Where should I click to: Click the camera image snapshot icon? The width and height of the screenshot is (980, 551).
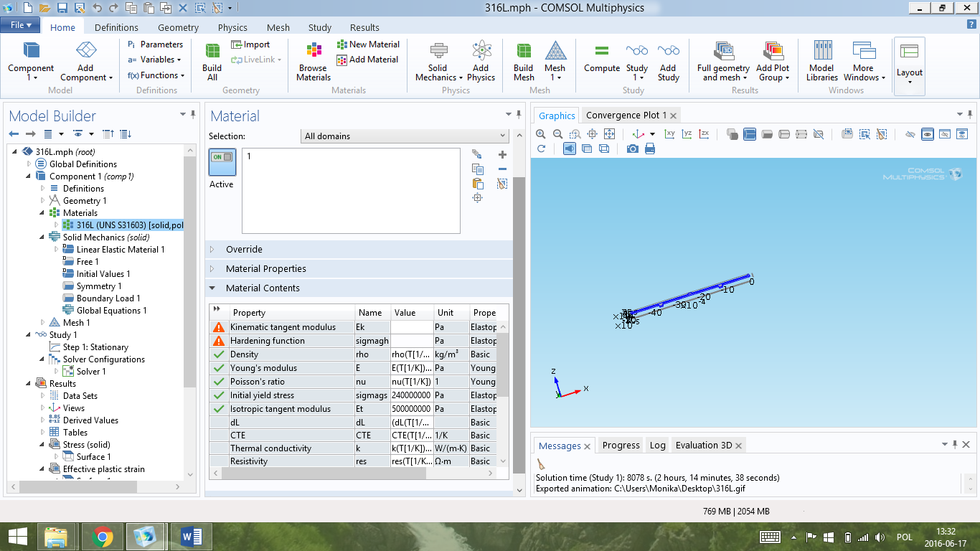click(x=633, y=149)
